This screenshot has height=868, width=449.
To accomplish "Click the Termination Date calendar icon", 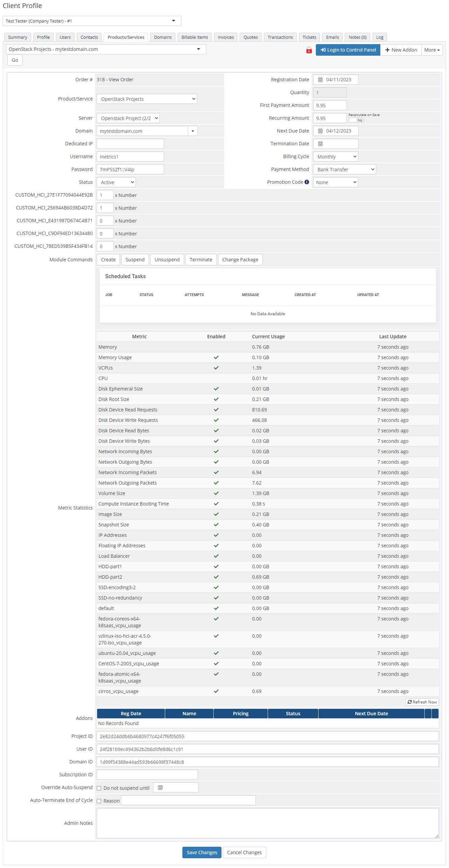I will tap(320, 144).
